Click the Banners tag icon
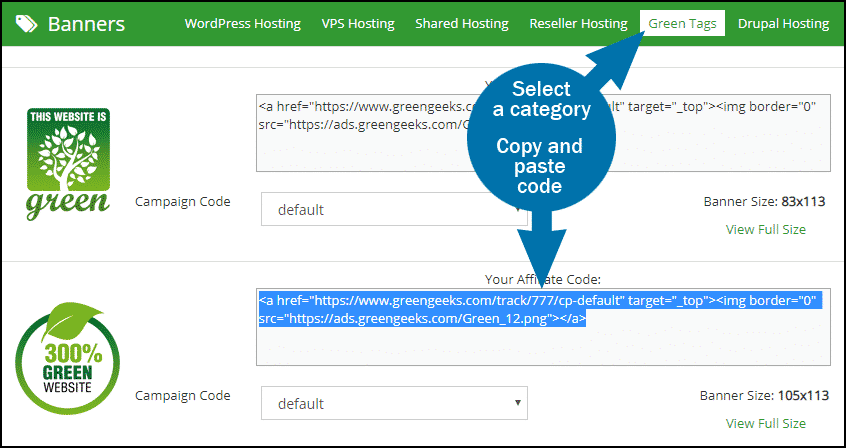The image size is (846, 448). 26,24
